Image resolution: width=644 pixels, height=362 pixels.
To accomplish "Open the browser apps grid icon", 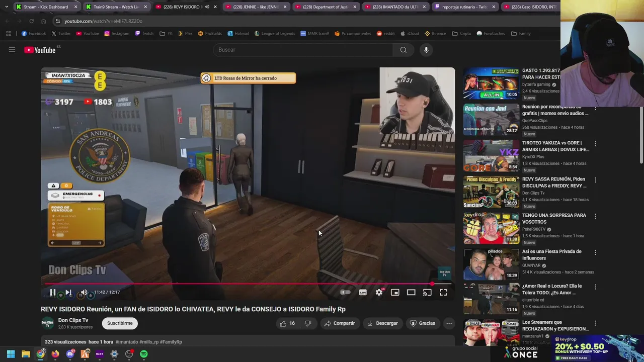I will 9,34.
